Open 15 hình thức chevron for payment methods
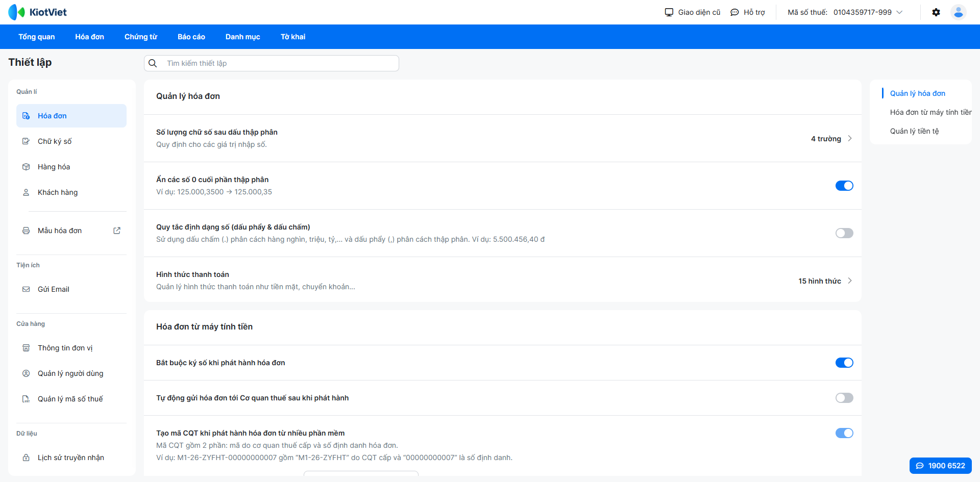The image size is (980, 482). point(850,281)
